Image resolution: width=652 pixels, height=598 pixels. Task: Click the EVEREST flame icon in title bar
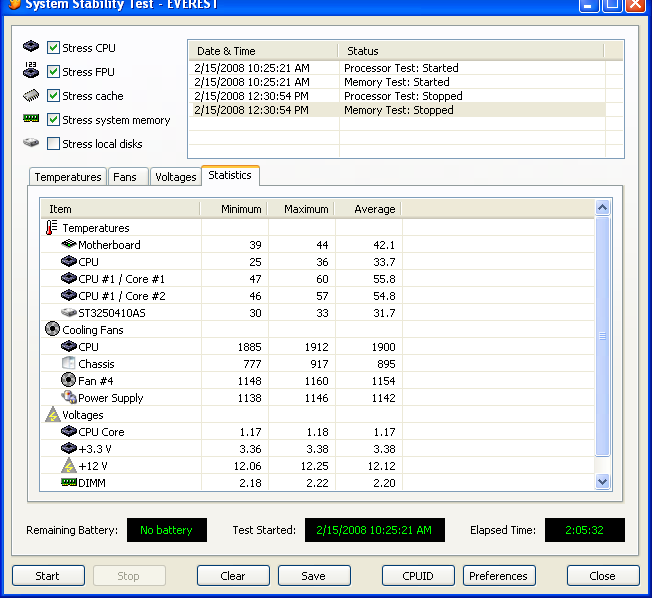point(14,4)
